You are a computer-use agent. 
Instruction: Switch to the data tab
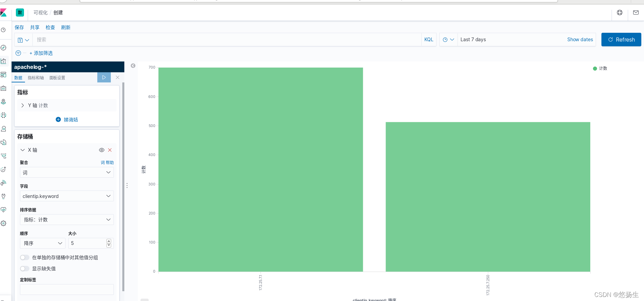(x=18, y=78)
